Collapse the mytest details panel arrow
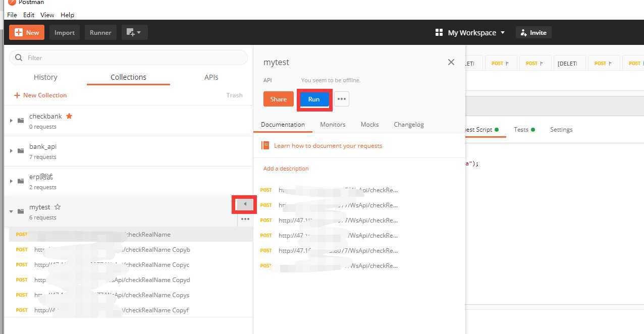 point(245,204)
